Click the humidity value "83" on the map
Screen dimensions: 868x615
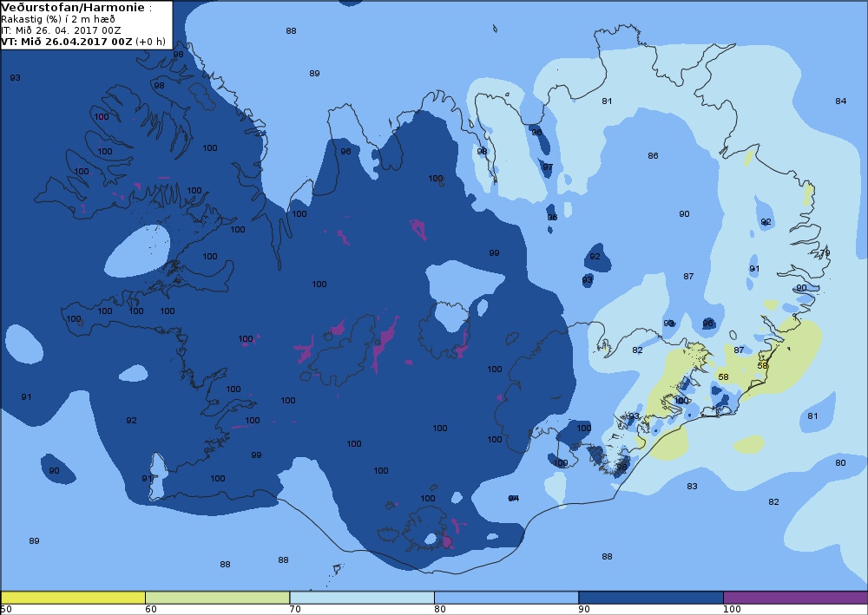(692, 487)
